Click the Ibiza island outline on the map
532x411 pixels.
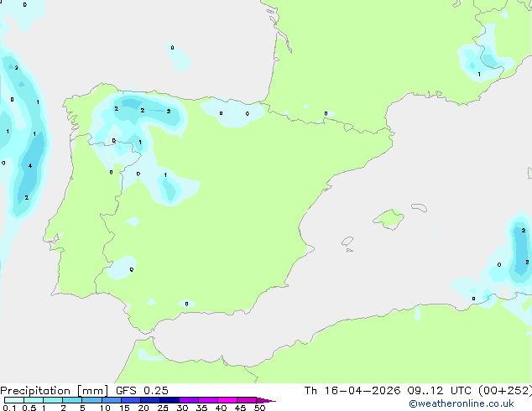tap(347, 242)
